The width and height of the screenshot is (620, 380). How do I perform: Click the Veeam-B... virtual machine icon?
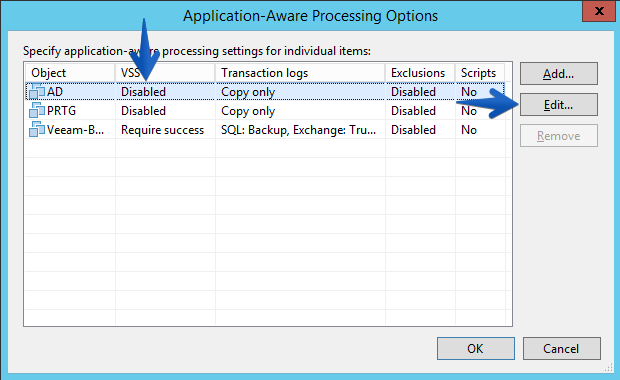(37, 129)
